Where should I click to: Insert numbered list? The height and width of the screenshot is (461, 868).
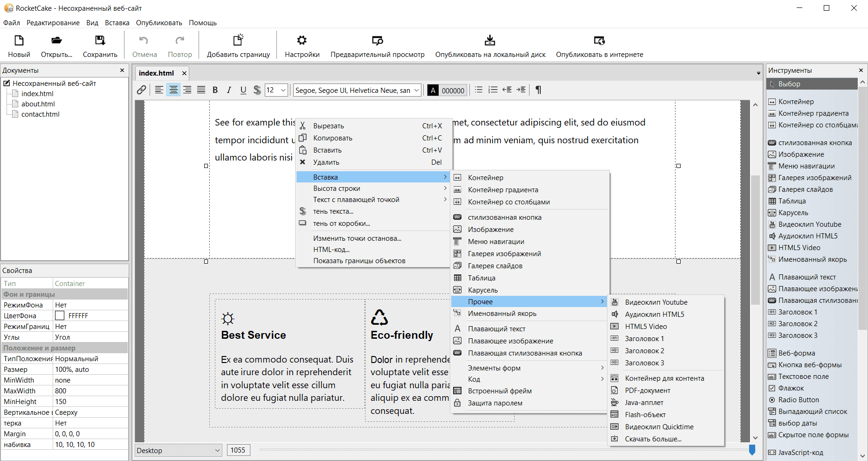point(493,90)
